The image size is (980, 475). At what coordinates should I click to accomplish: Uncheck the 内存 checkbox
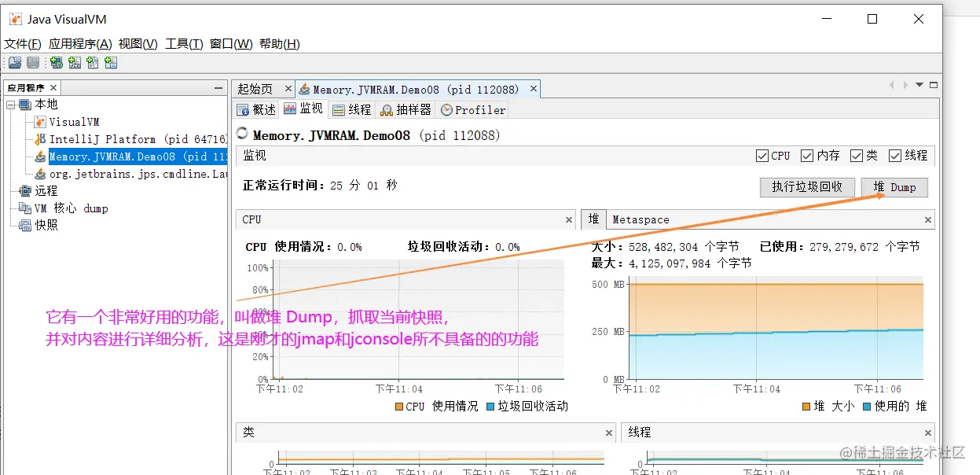coord(807,156)
